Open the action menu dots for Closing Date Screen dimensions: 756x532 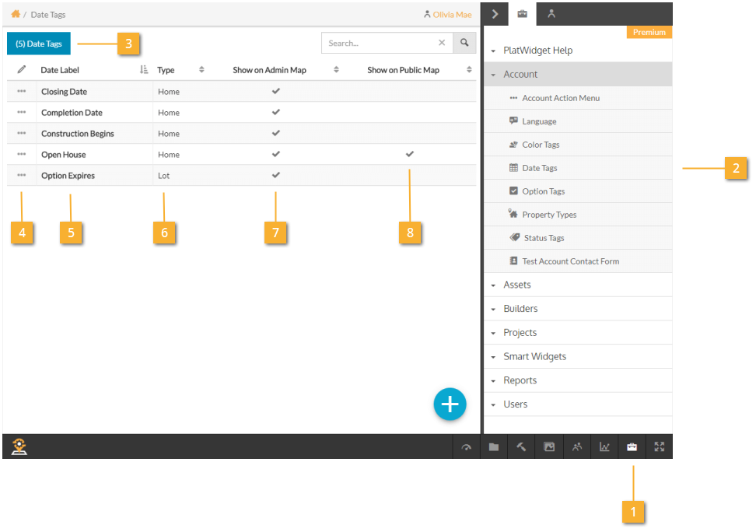point(21,92)
